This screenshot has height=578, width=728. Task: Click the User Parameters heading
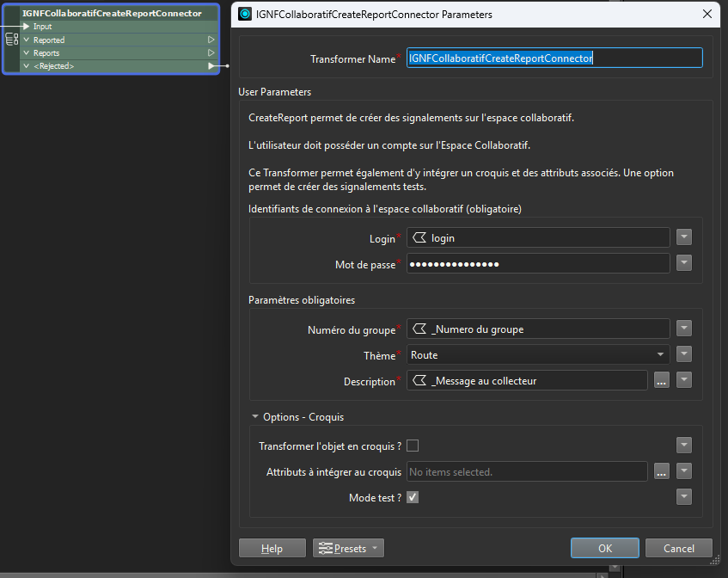[275, 92]
